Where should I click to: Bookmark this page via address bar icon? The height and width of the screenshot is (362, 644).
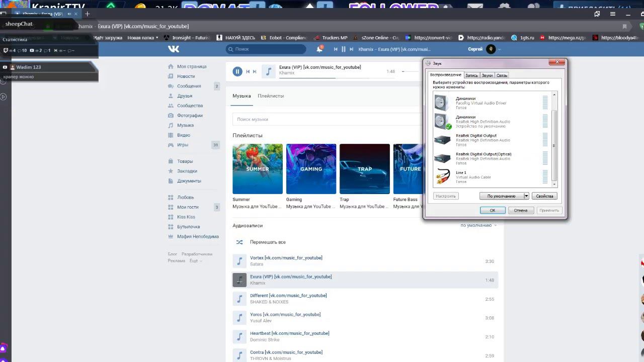coord(625,26)
